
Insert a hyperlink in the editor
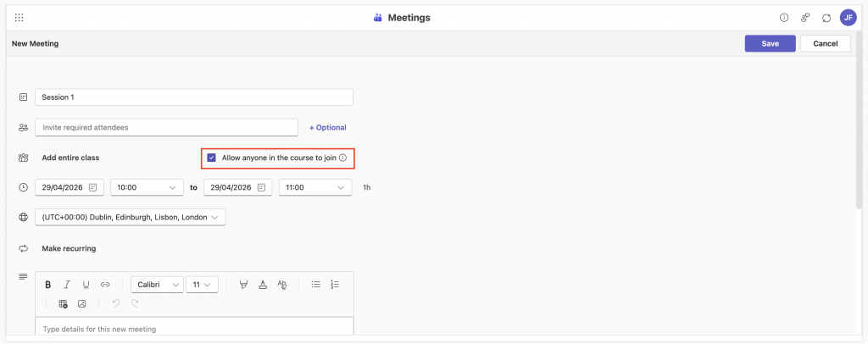105,285
